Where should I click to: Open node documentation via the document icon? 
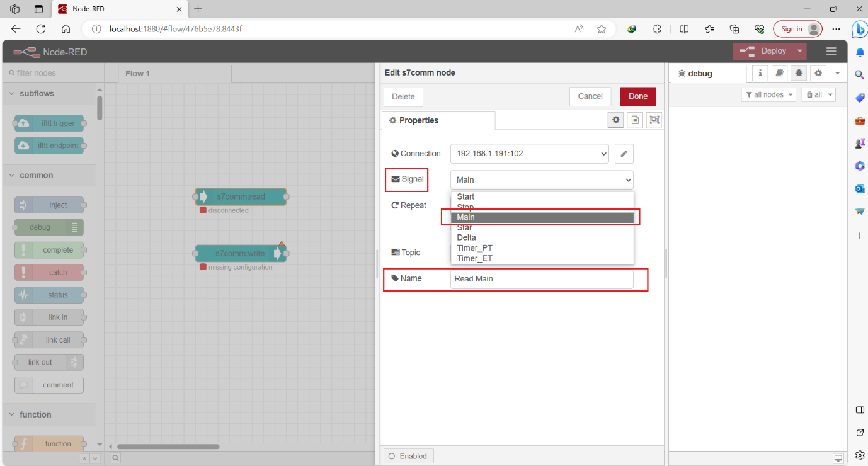635,120
